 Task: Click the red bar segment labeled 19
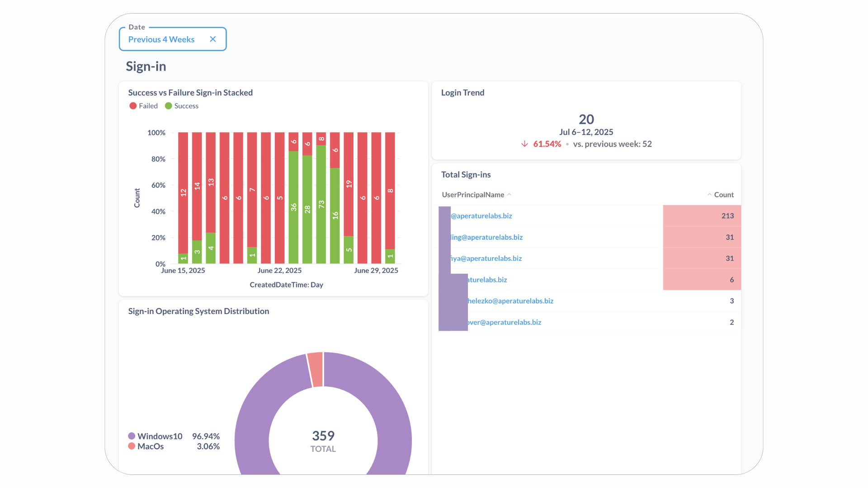tap(349, 184)
